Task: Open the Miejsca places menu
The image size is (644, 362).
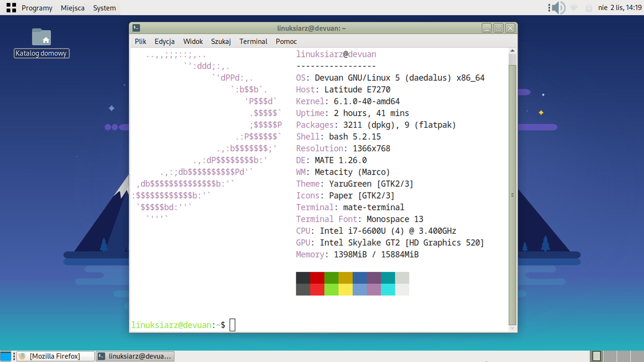Action: click(72, 8)
